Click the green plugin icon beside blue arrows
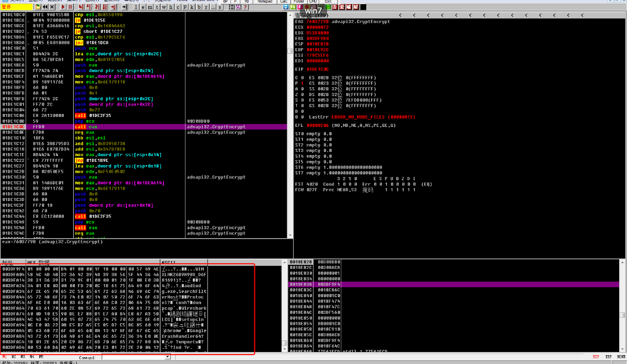 pyautogui.click(x=293, y=7)
